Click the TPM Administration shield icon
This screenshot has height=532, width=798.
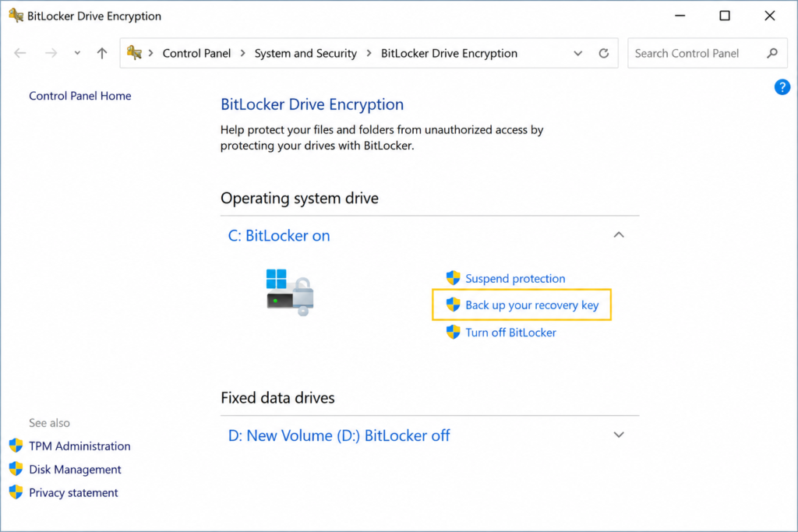16,445
